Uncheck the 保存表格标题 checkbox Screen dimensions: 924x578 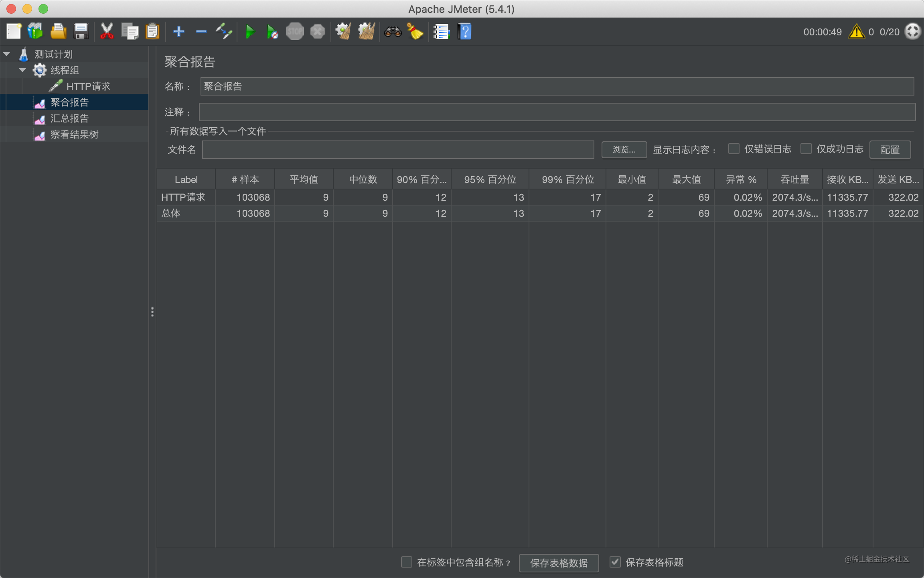(x=615, y=562)
